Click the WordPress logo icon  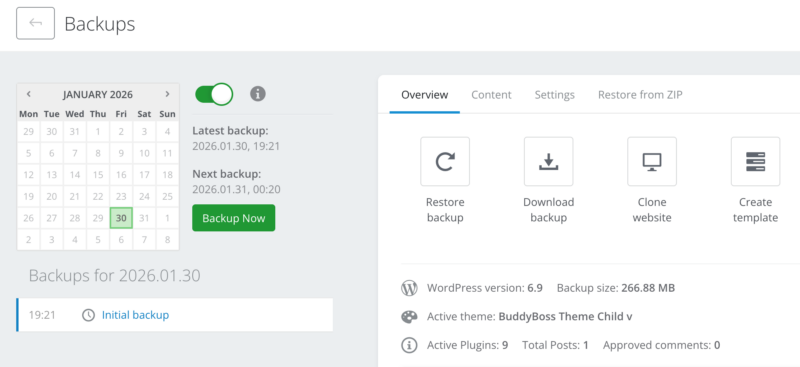tap(409, 288)
